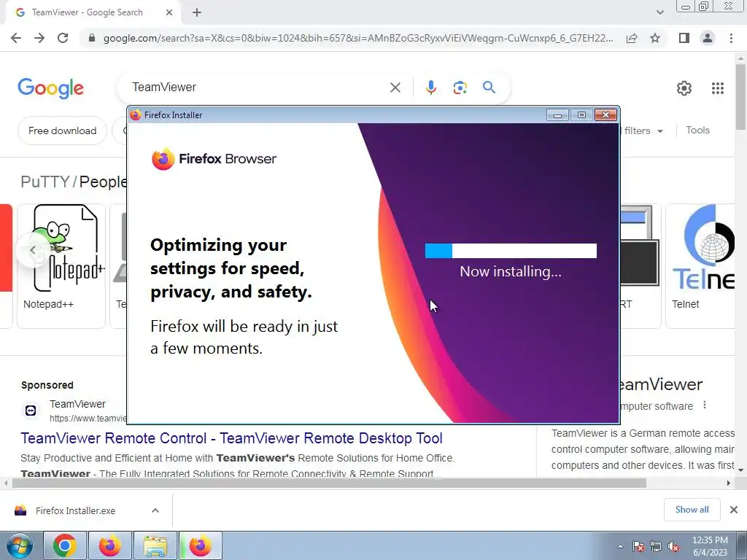Go back using Chrome's back arrow
Screen dimensions: 747x560
(x=16, y=38)
